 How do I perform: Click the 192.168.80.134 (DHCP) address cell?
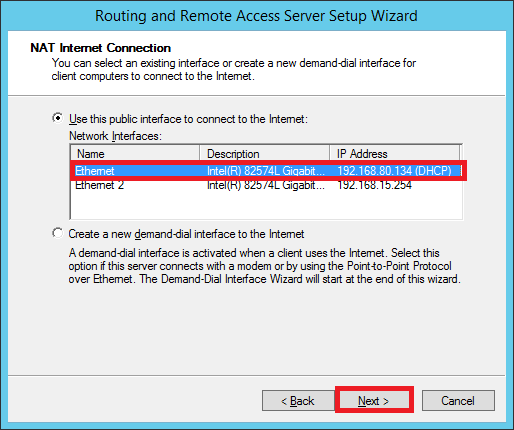pyautogui.click(x=394, y=171)
